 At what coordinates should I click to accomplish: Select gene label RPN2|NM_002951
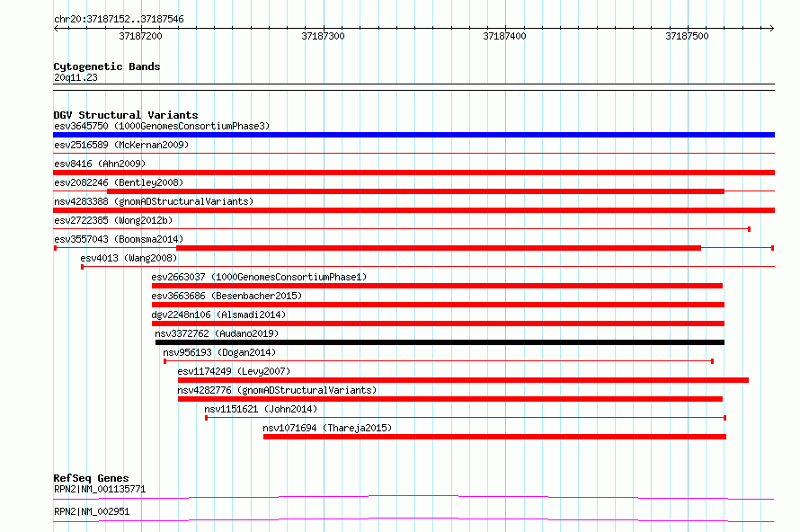(92, 511)
